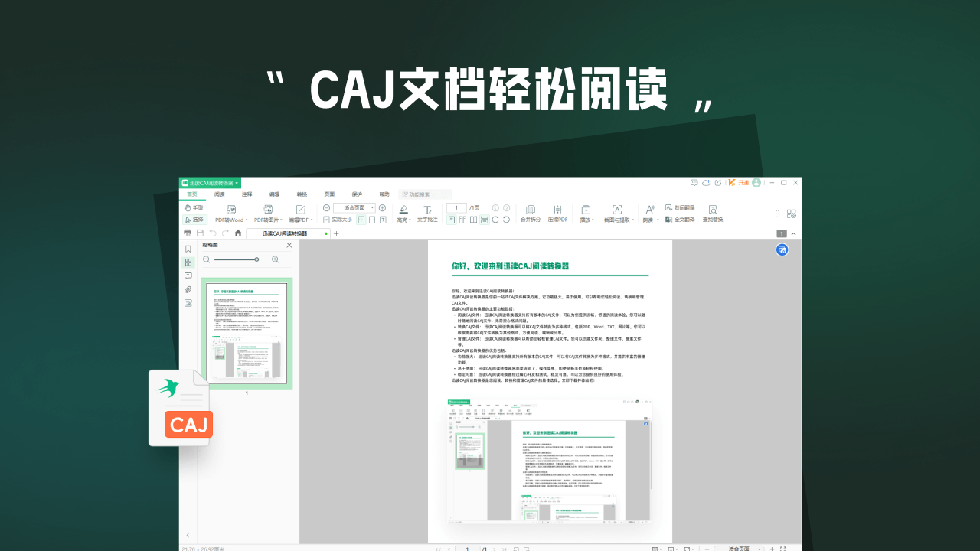This screenshot has width=980, height=551.
Task: Open the 高亮 highlight dropdown menu
Action: (x=411, y=220)
